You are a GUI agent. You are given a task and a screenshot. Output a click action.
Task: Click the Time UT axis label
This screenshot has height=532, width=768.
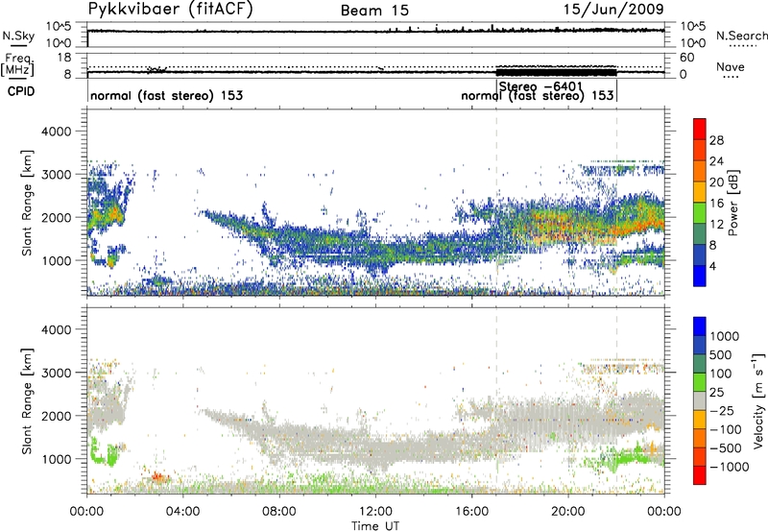point(375,526)
